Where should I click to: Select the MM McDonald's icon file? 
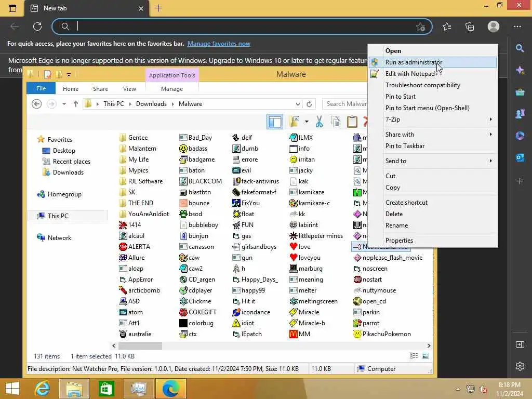[300, 334]
